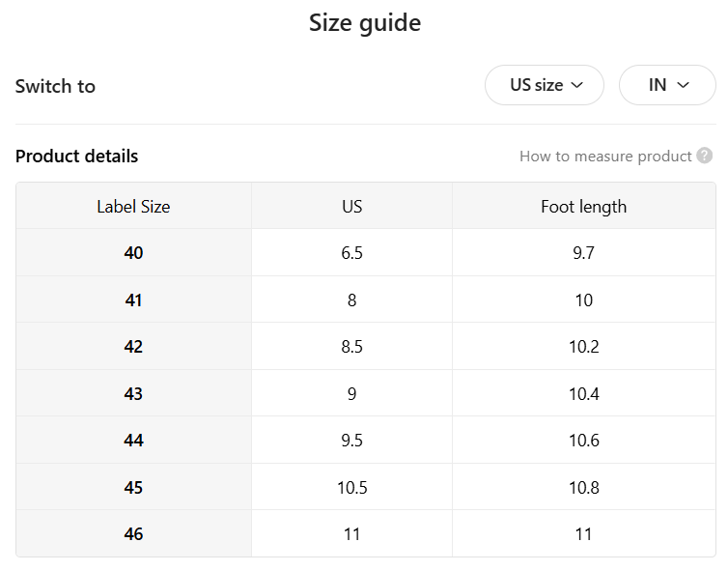Click the US column header

click(351, 206)
